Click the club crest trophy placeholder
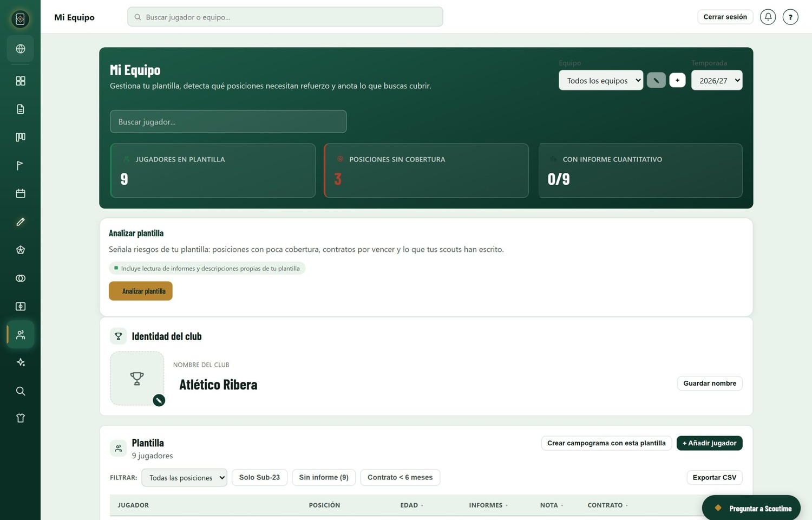The image size is (812, 520). coord(137,378)
